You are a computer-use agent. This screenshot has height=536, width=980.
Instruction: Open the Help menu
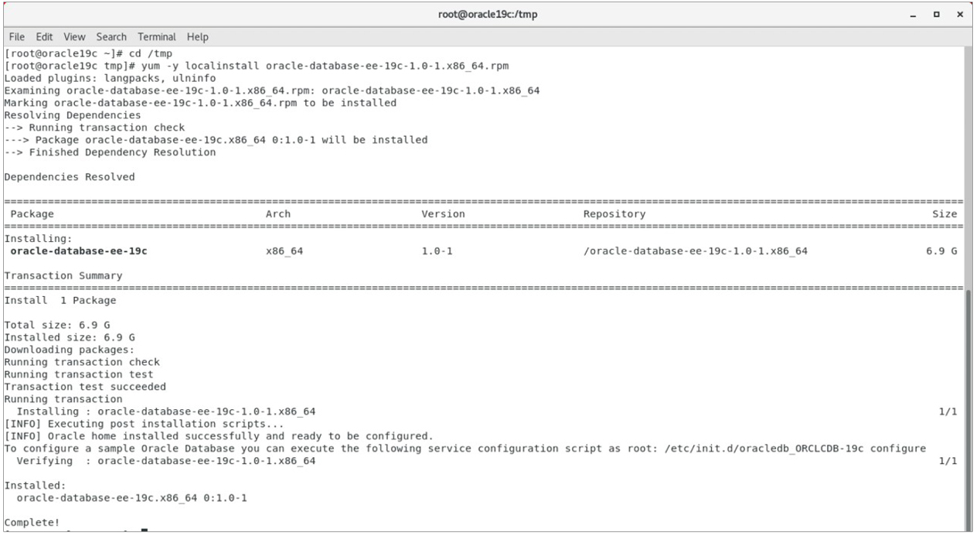tap(198, 37)
